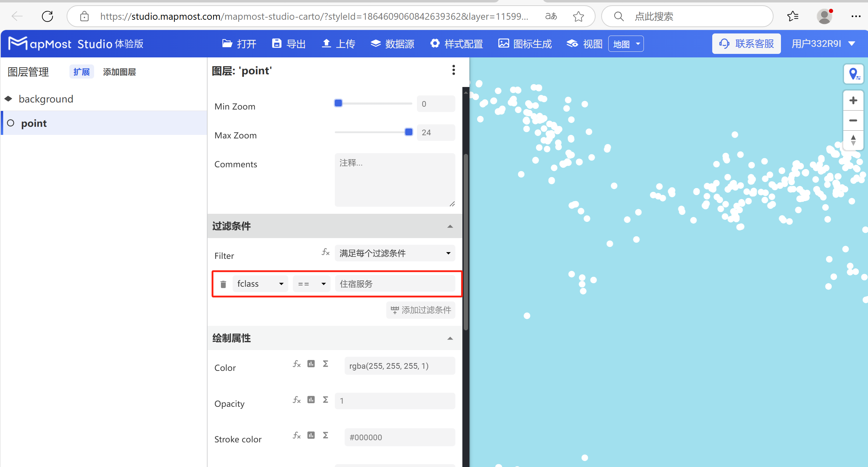The height and width of the screenshot is (467, 868).
Task: Click the 上传 upload icon
Action: click(326, 43)
